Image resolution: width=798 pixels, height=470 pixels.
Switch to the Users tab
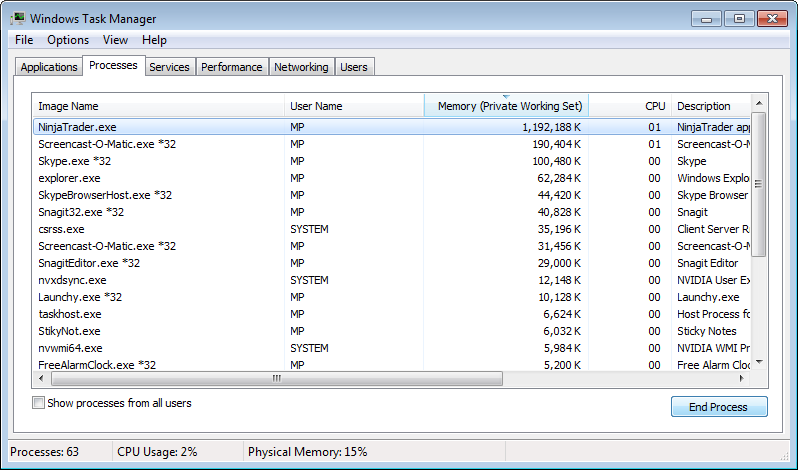pos(354,67)
